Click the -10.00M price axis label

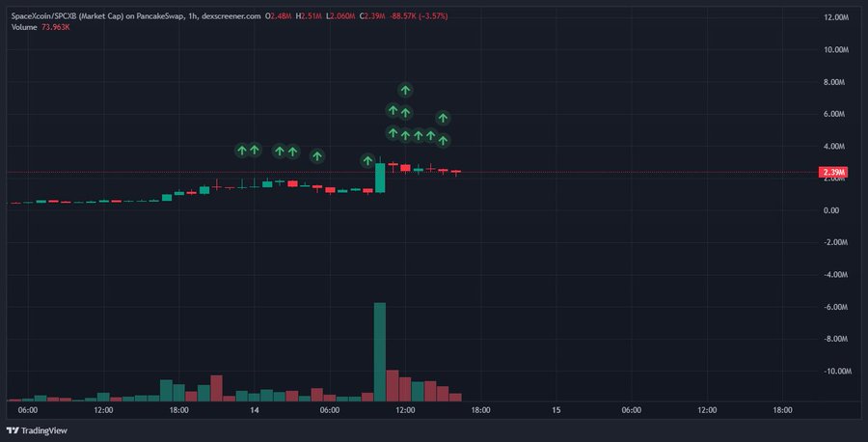coord(835,372)
